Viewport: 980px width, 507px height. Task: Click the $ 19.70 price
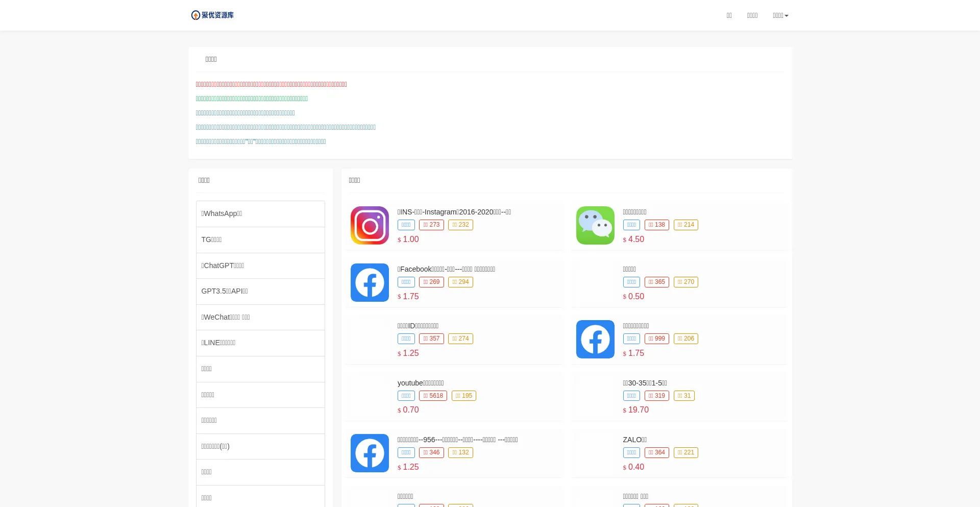635,410
